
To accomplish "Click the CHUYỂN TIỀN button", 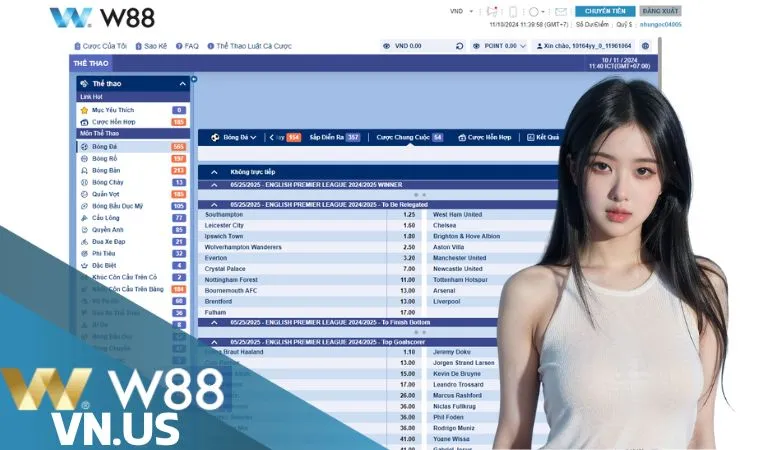I will (x=605, y=11).
